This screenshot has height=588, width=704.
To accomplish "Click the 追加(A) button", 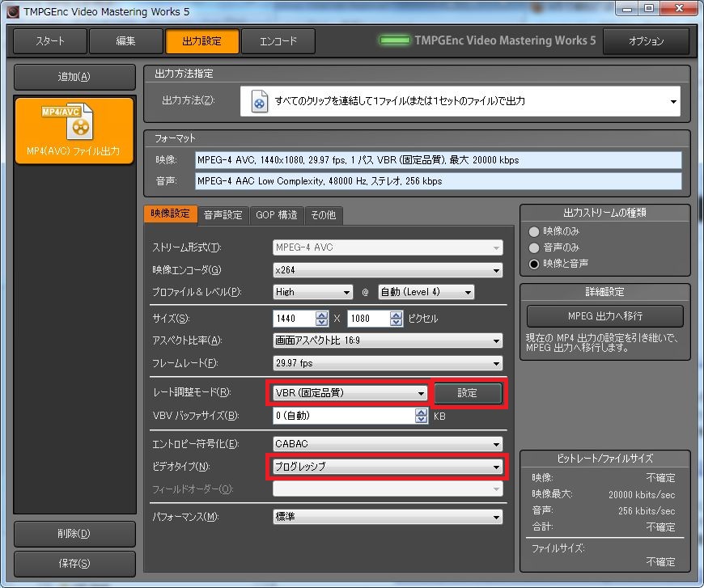I will pos(74,77).
